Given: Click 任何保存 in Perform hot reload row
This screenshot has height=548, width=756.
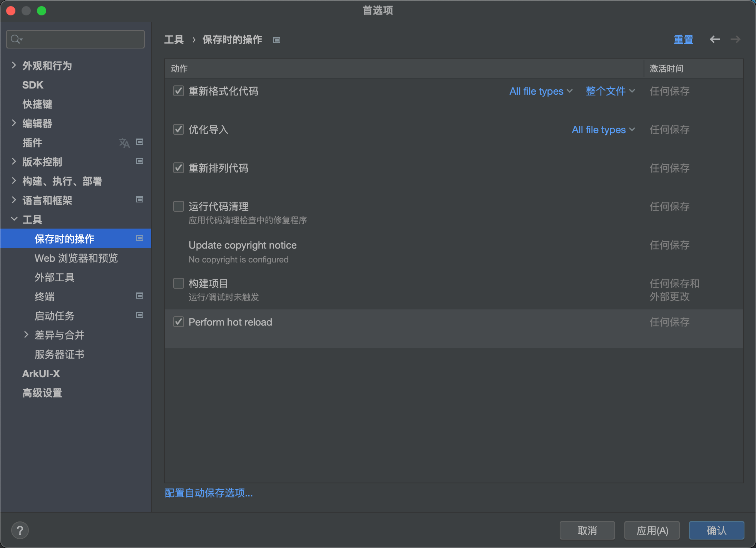Looking at the screenshot, I should (669, 322).
